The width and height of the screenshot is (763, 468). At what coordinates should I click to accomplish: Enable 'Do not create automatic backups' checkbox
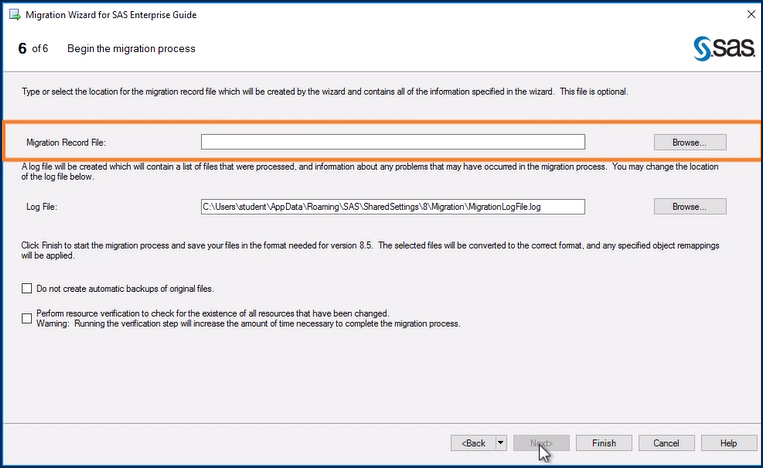27,288
